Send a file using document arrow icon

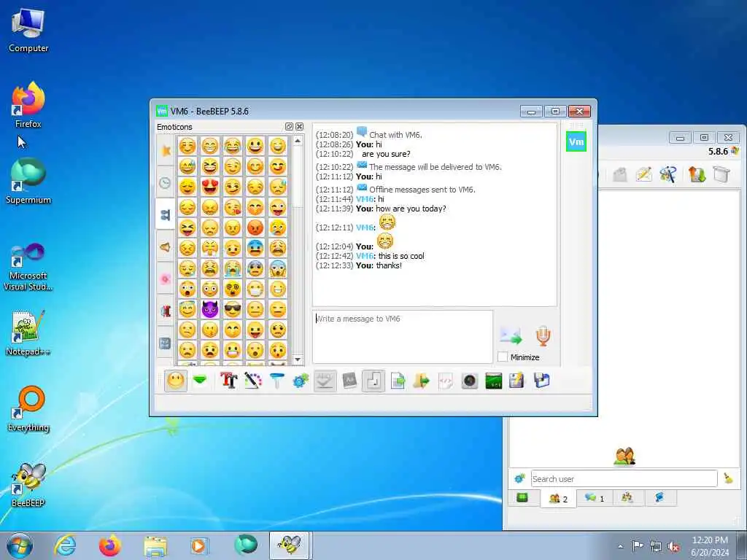(x=398, y=381)
